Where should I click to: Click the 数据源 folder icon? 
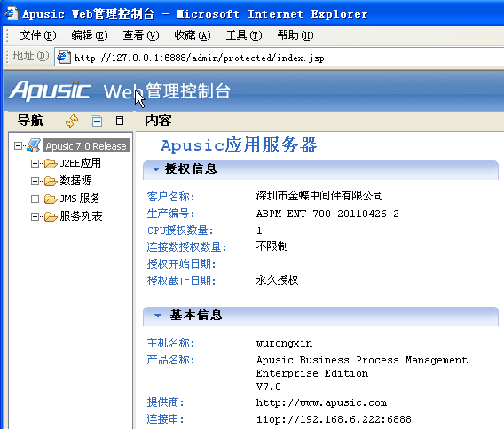tap(51, 181)
